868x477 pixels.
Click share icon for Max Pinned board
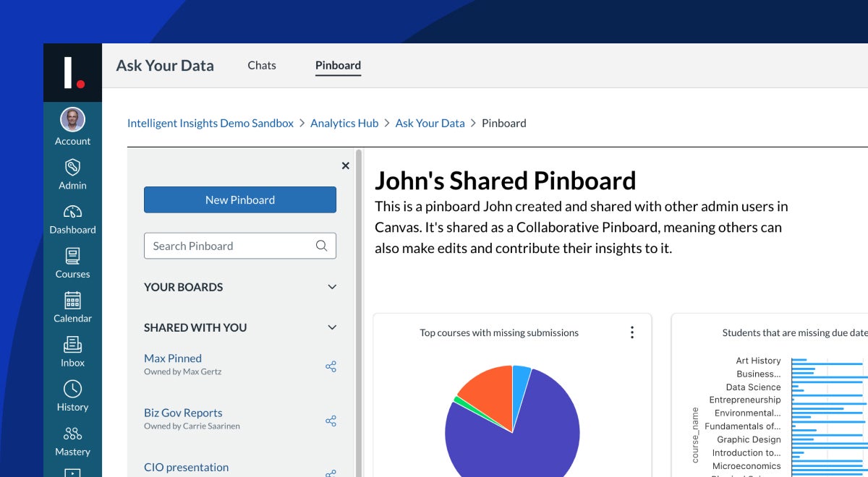tap(331, 366)
